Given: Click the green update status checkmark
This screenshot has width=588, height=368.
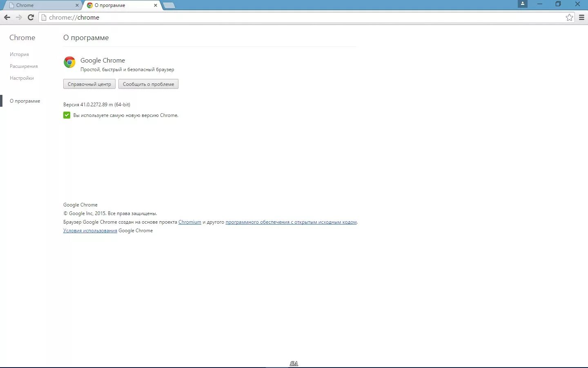Looking at the screenshot, I should (67, 115).
